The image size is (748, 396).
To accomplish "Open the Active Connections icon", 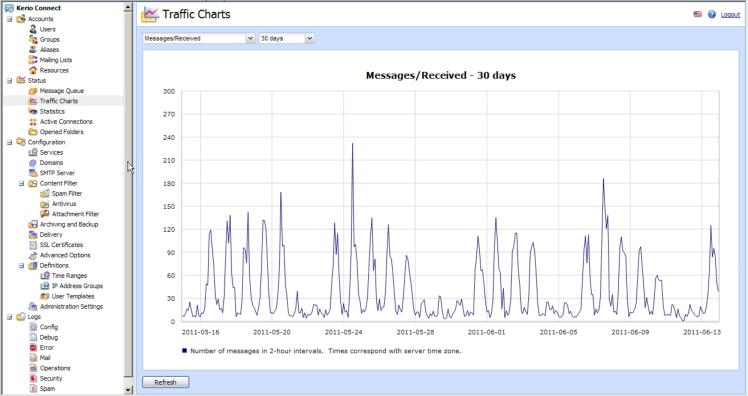I will [33, 122].
